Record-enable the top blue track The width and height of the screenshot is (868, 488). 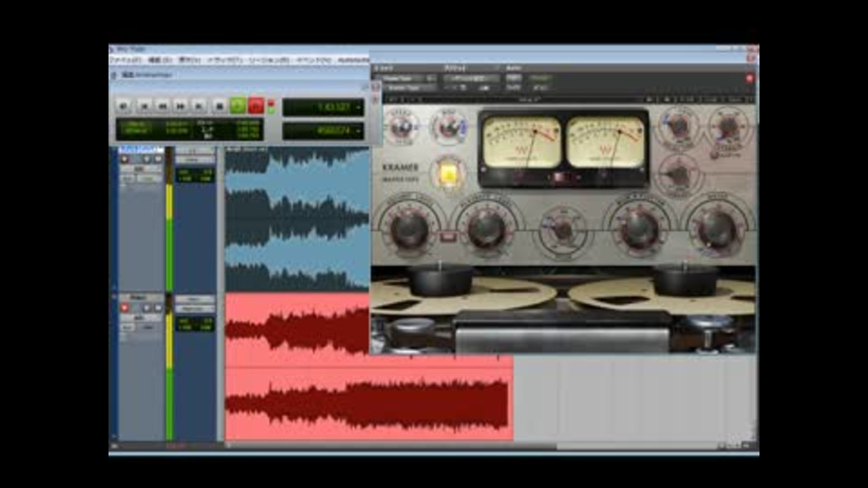pos(125,159)
